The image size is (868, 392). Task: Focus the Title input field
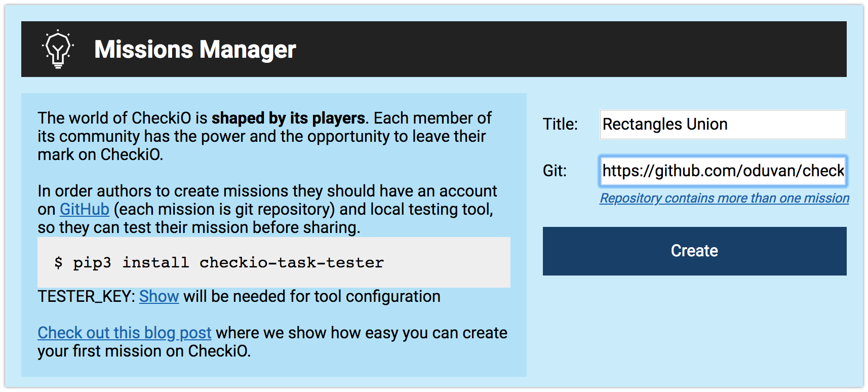pyautogui.click(x=723, y=124)
